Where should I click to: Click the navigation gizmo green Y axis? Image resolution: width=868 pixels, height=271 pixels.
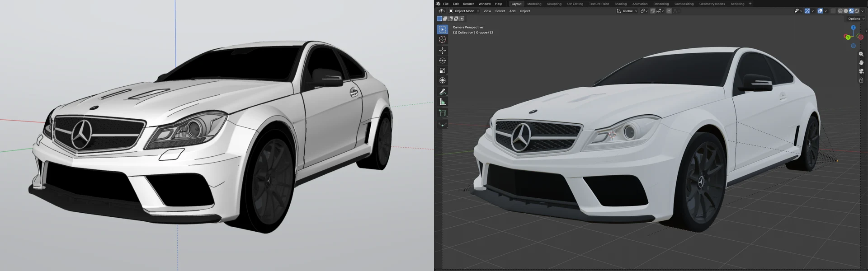848,37
